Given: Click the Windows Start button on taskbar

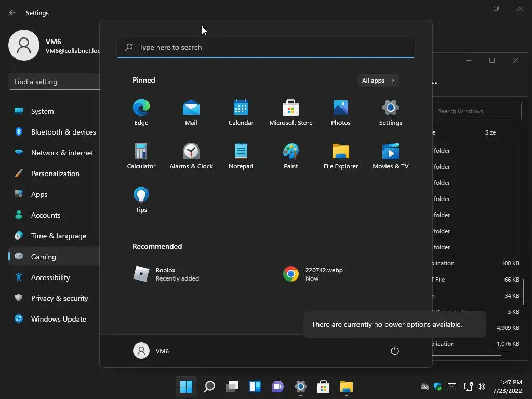Looking at the screenshot, I should (x=186, y=387).
